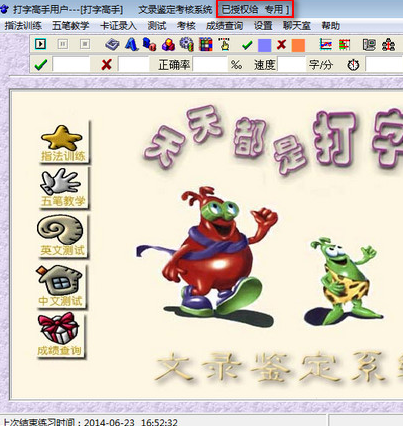Open the line chart statistics icon
403x426 pixels.
pyautogui.click(x=325, y=45)
